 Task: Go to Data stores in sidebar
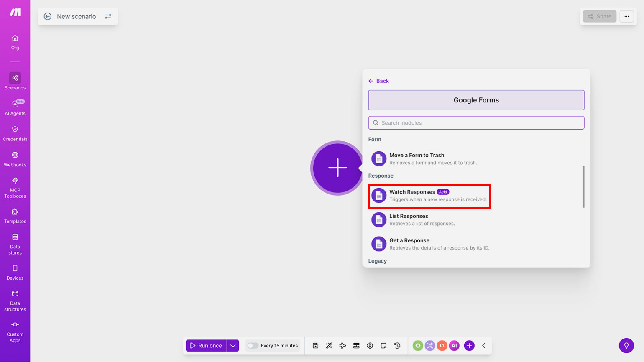(15, 244)
